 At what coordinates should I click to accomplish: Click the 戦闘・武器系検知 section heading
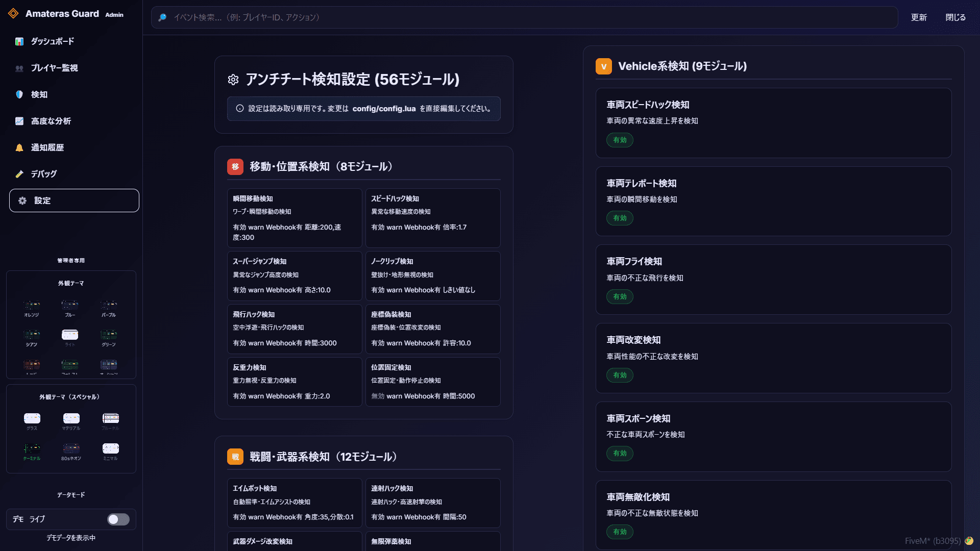(x=325, y=457)
